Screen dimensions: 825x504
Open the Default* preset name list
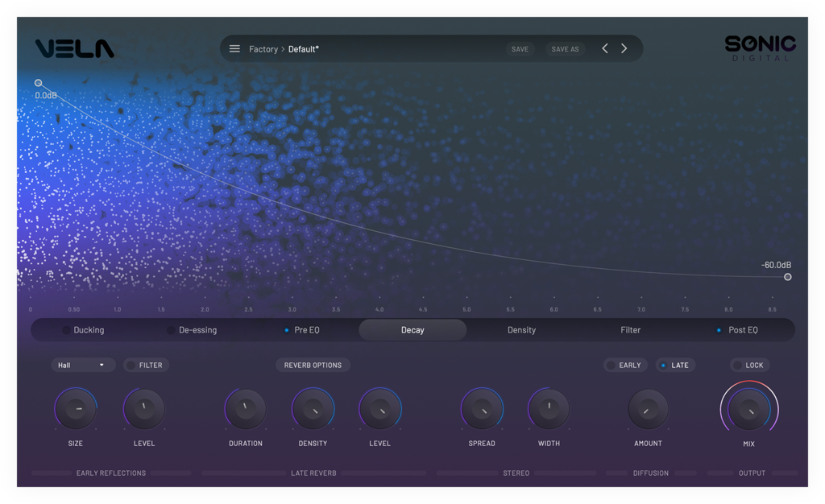(304, 49)
